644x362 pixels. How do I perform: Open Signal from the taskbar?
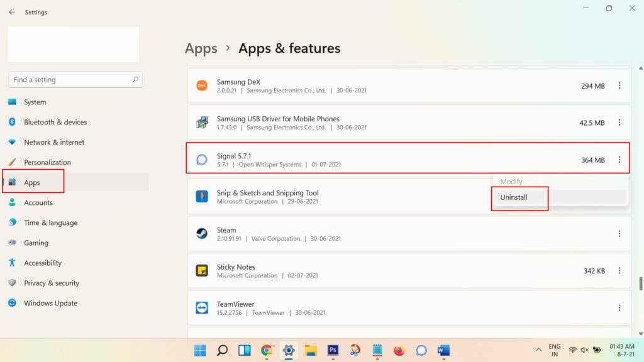(x=421, y=350)
